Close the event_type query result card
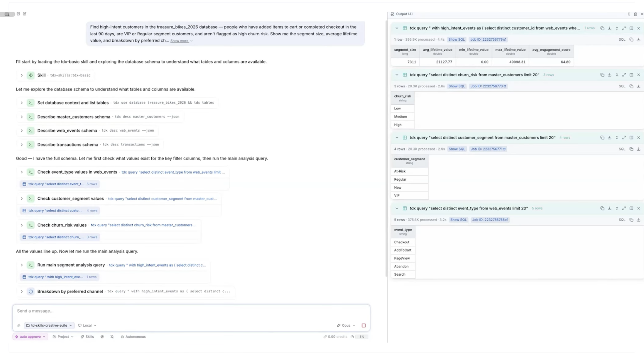644x355 pixels. pyautogui.click(x=639, y=208)
